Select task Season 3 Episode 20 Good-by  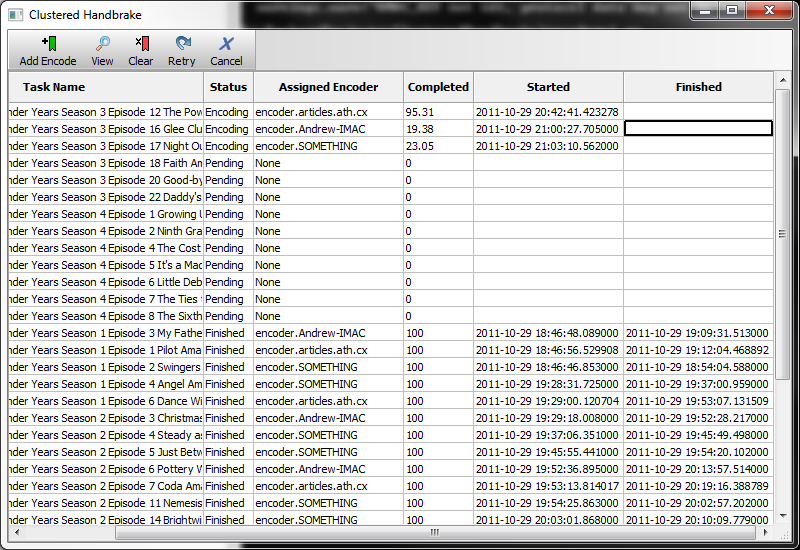click(106, 180)
